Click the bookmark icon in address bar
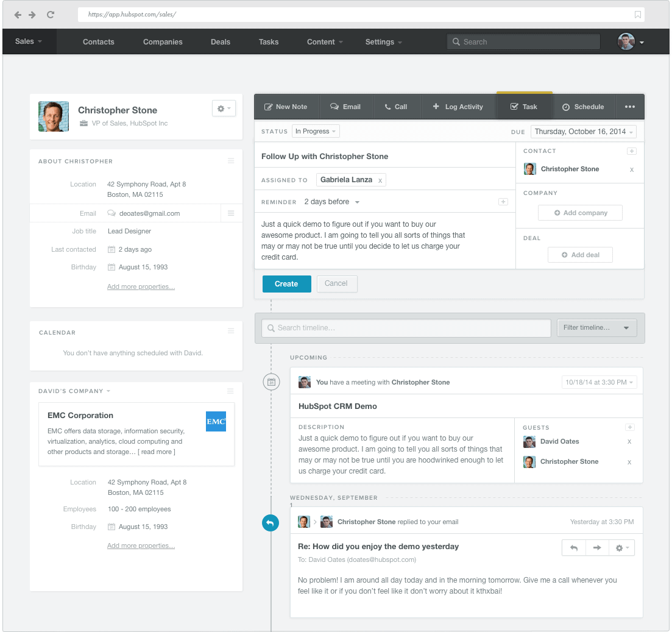 (x=638, y=15)
